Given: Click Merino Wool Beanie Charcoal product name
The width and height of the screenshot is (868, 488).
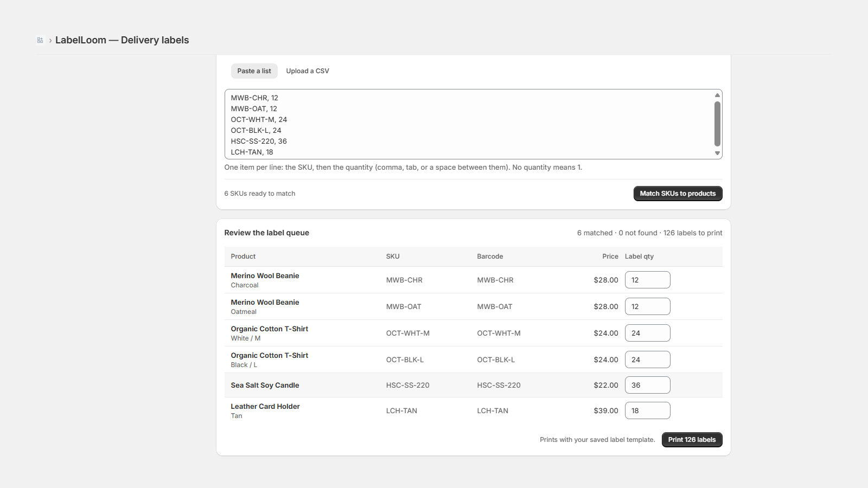Looking at the screenshot, I should (x=265, y=275).
